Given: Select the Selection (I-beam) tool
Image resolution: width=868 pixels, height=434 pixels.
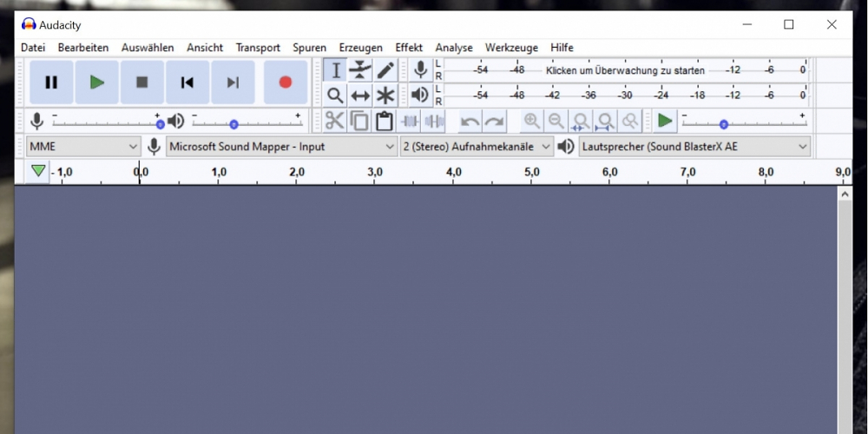Looking at the screenshot, I should click(x=335, y=71).
